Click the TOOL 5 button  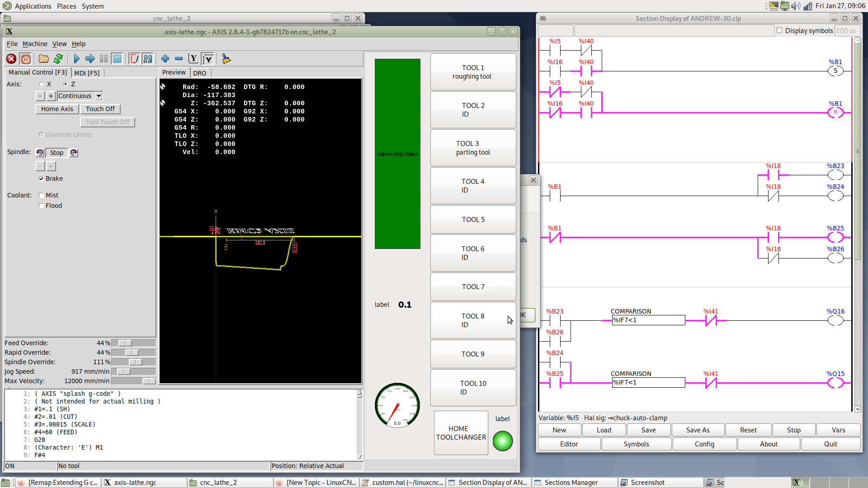473,220
